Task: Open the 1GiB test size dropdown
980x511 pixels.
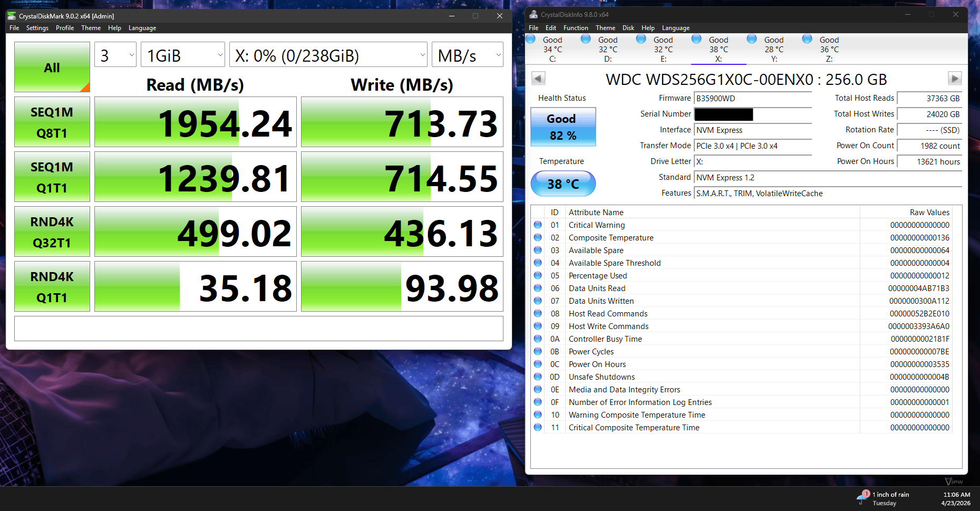Action: click(x=183, y=55)
